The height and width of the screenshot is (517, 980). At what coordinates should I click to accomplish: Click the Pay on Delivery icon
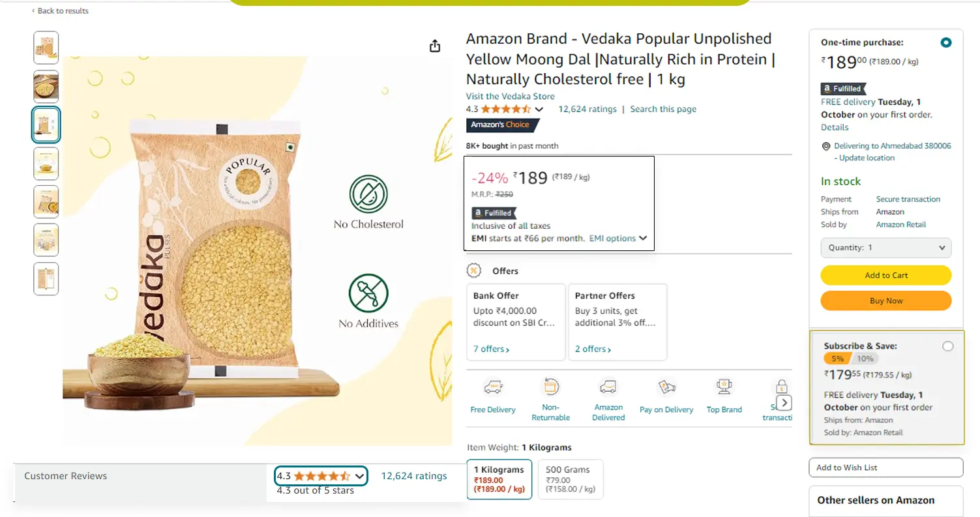pos(666,387)
